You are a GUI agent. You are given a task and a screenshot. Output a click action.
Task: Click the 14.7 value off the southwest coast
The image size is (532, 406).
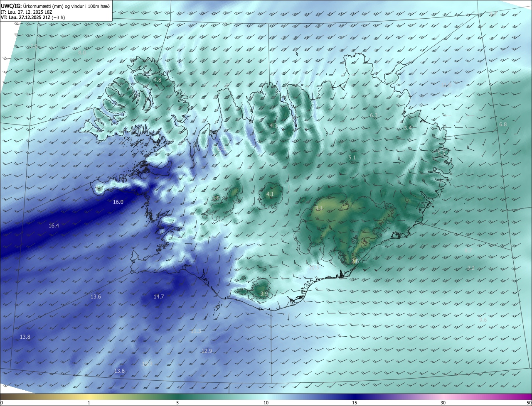(x=159, y=297)
